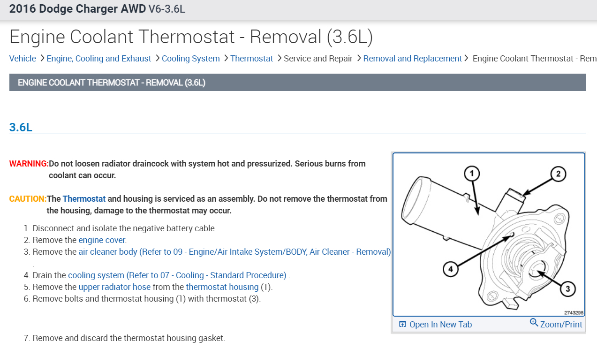
Task: Click the chevron after Cooling System breadcrumb
Action: click(x=226, y=58)
